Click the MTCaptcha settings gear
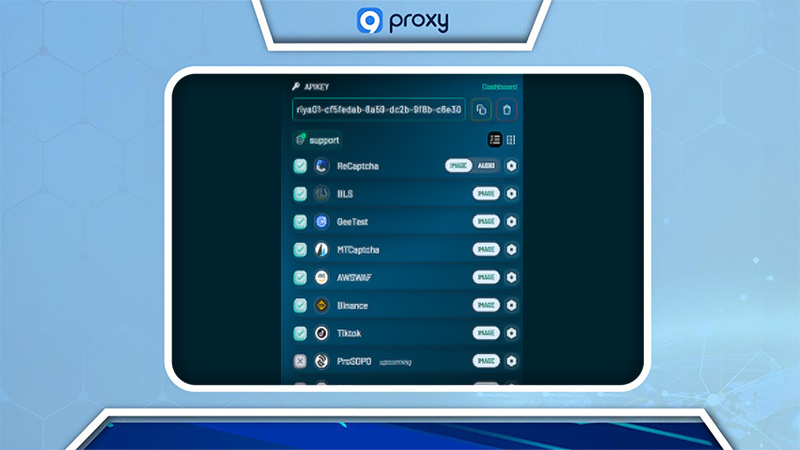 (511, 249)
